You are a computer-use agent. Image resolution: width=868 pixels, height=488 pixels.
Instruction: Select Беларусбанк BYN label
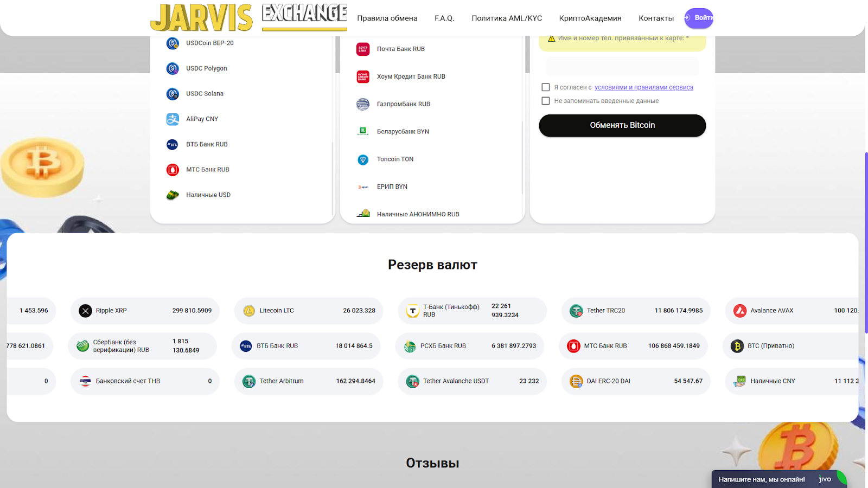[x=403, y=132]
